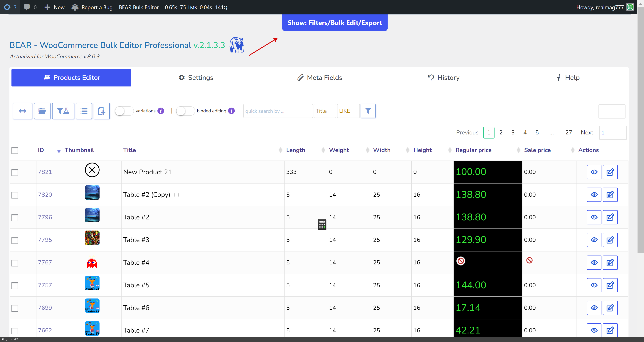Check the checkbox for product 7767

coord(15,263)
